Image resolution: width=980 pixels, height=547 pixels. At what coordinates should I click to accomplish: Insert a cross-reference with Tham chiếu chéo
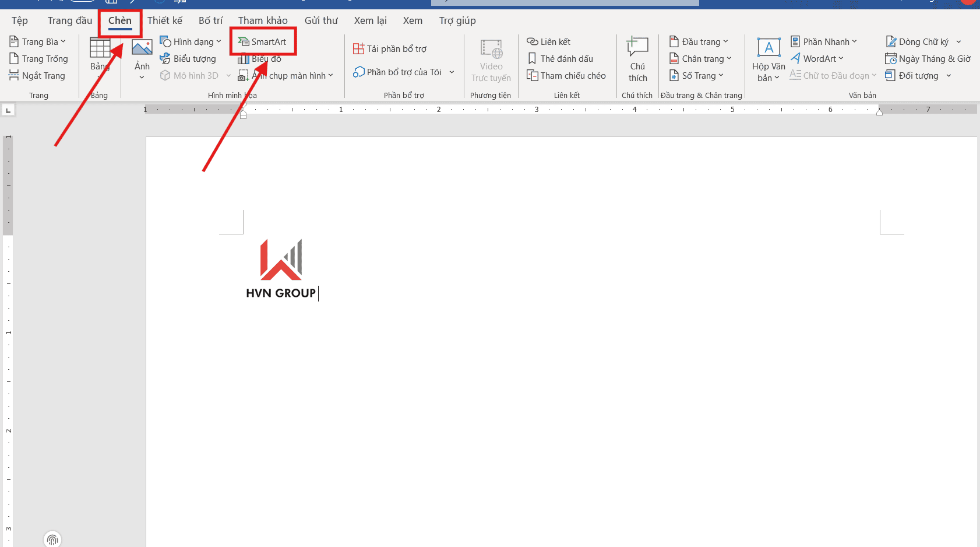tap(567, 75)
